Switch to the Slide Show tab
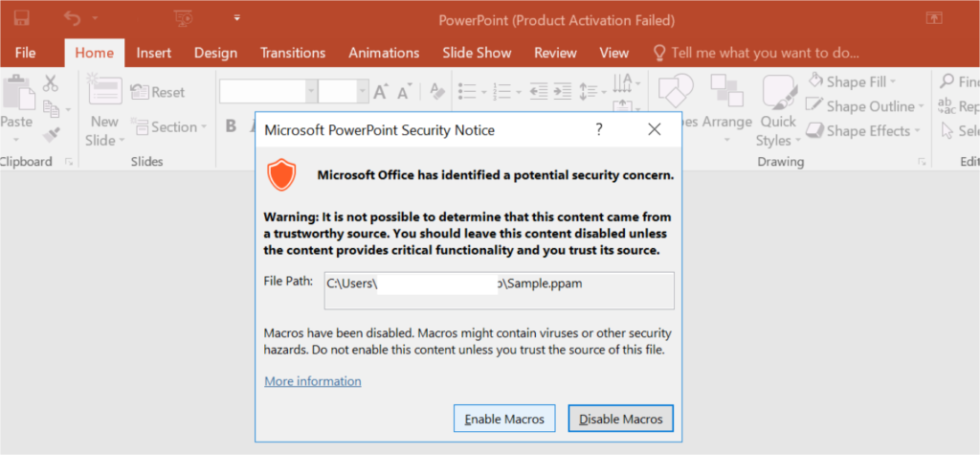Image resolution: width=980 pixels, height=455 pixels. coord(477,54)
